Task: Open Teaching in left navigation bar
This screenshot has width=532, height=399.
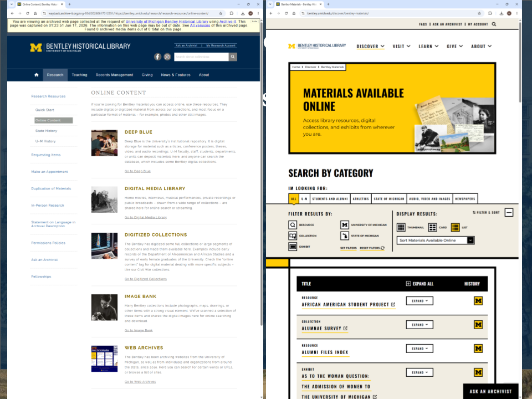Action: click(79, 75)
